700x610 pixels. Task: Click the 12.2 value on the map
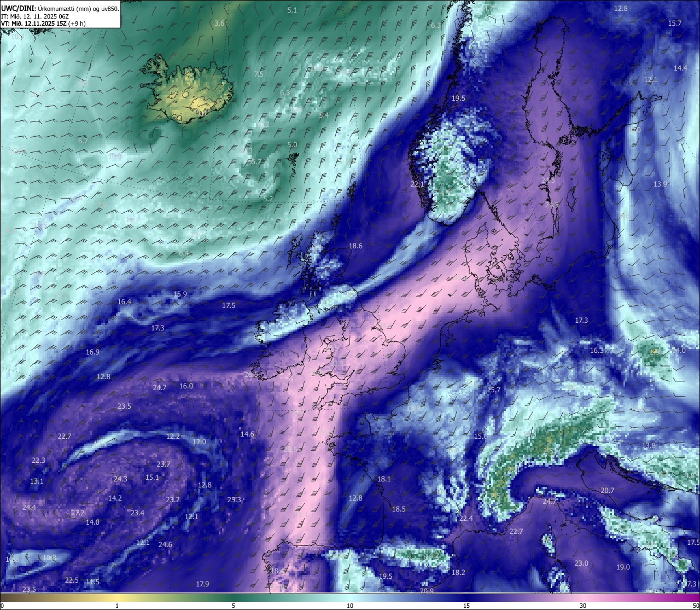pyautogui.click(x=173, y=437)
